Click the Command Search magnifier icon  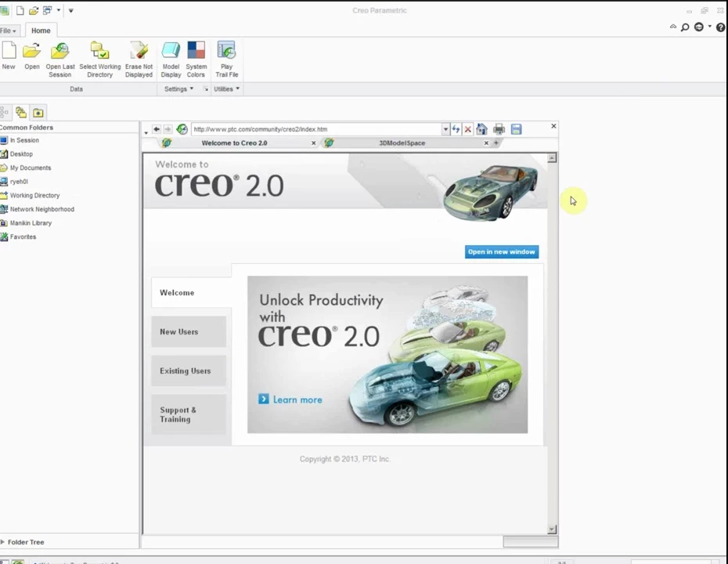click(x=685, y=27)
